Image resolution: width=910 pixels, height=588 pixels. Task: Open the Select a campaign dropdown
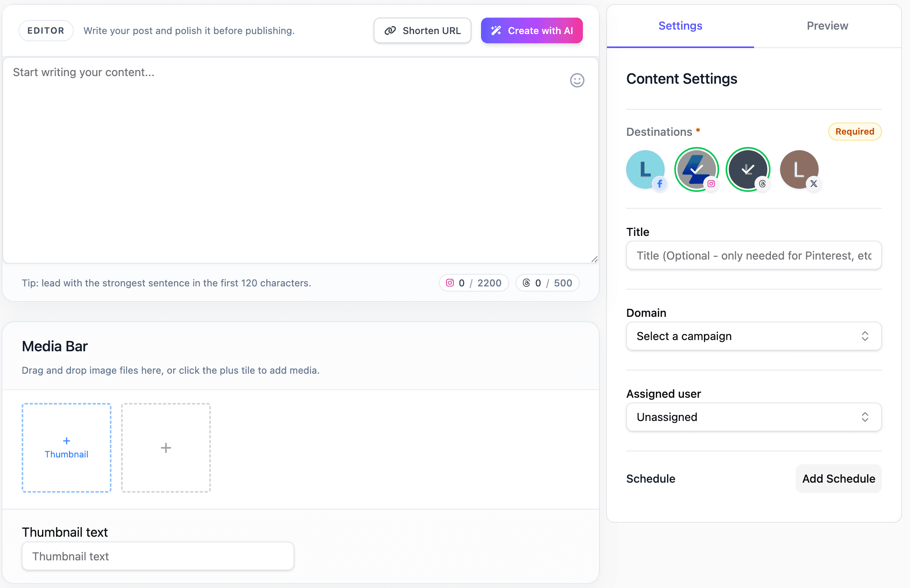click(753, 336)
